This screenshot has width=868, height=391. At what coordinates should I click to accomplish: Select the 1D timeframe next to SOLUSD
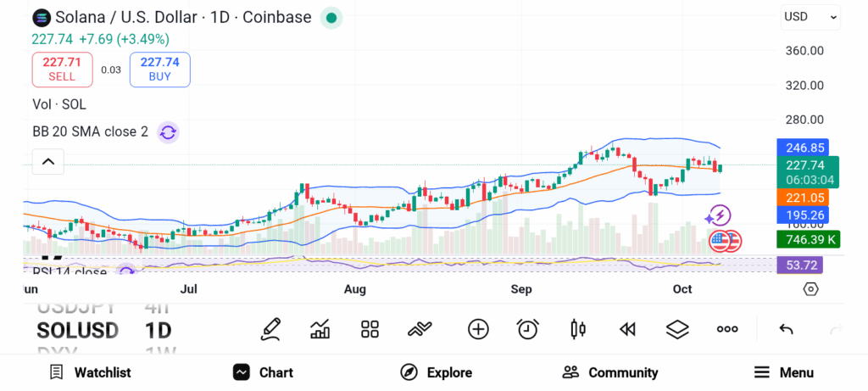pos(159,330)
